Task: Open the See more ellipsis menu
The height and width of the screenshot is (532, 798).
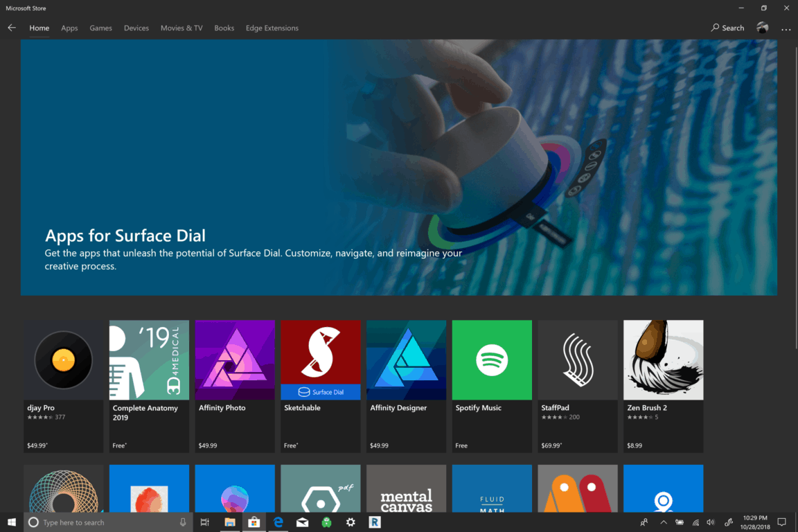Action: 786,28
